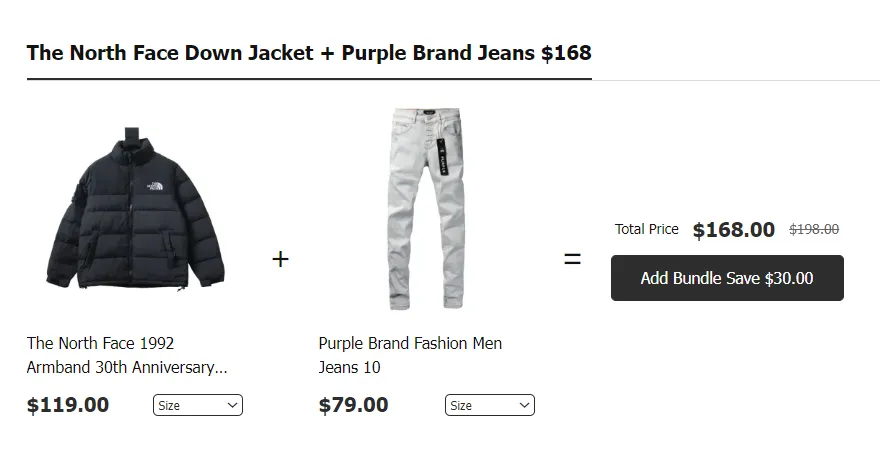This screenshot has height=474, width=880.
Task: Click the Add Bundle Save $30.00 button
Action: pos(727,278)
